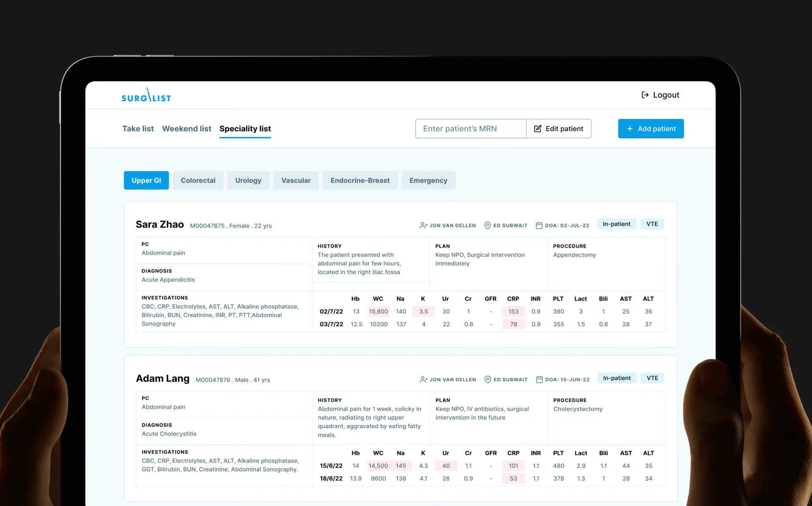Click the highlighted CRP value 153

(513, 312)
